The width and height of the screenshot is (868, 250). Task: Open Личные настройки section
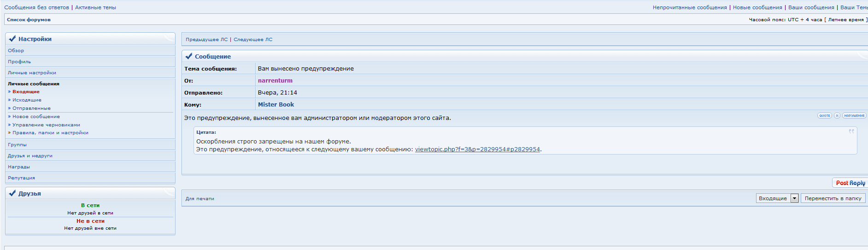(32, 73)
